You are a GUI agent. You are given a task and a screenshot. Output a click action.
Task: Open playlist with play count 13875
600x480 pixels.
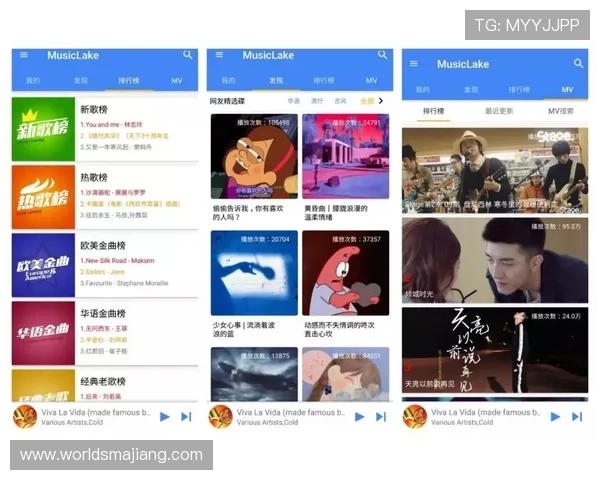point(254,374)
